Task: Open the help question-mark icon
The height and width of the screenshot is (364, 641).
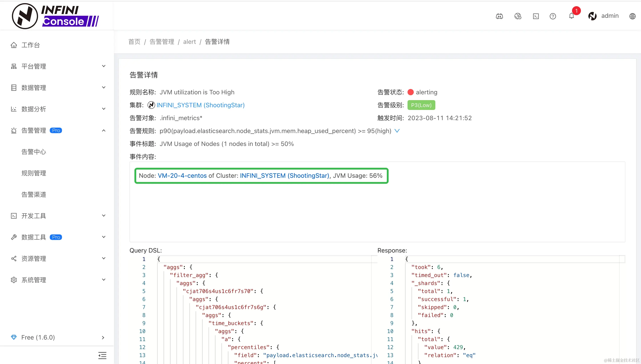Action: pos(553,16)
